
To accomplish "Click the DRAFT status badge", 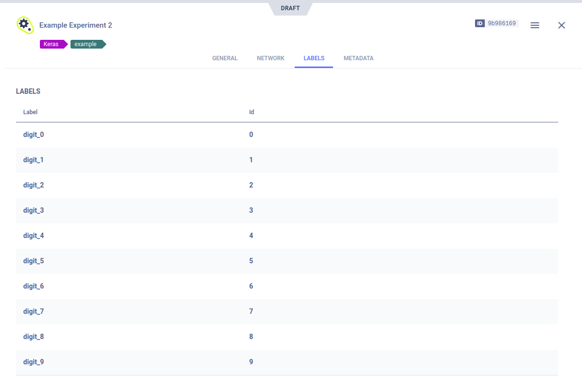I will pyautogui.click(x=290, y=8).
